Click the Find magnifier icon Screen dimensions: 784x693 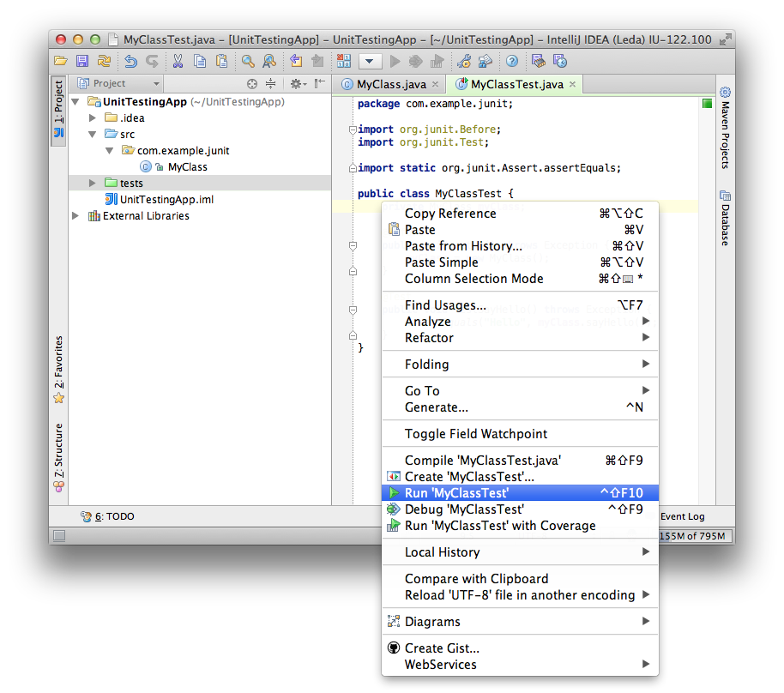(x=248, y=61)
